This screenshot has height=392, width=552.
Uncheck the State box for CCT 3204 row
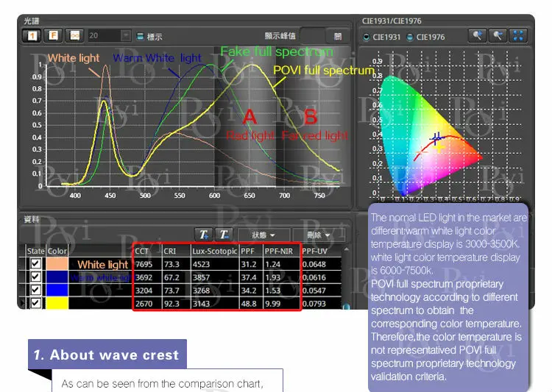35,290
